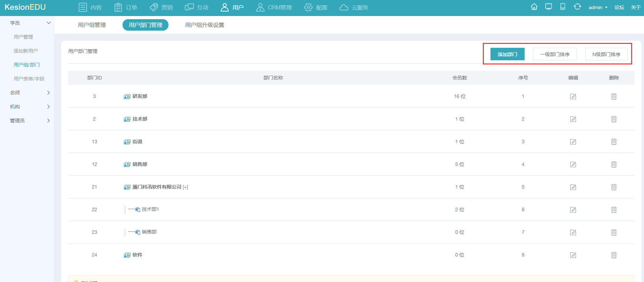Click the desktop monitor icon in header
Image resolution: width=644 pixels, height=282 pixels.
549,7
